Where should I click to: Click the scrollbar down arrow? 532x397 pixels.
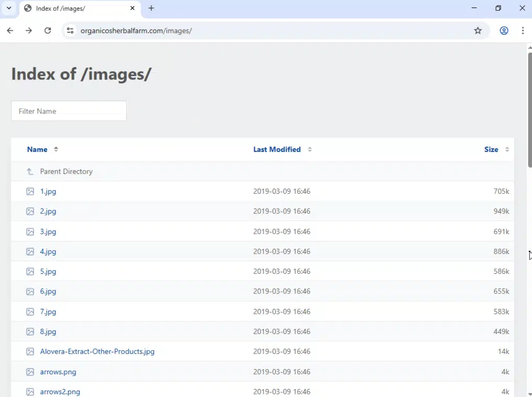tap(530, 394)
